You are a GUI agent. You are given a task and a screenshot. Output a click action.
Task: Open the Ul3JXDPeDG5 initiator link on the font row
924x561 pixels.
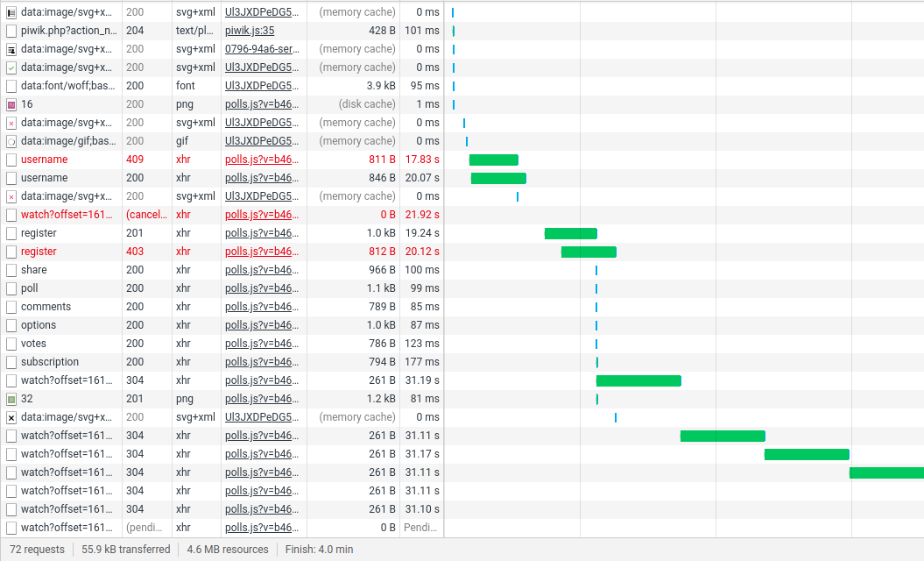262,86
